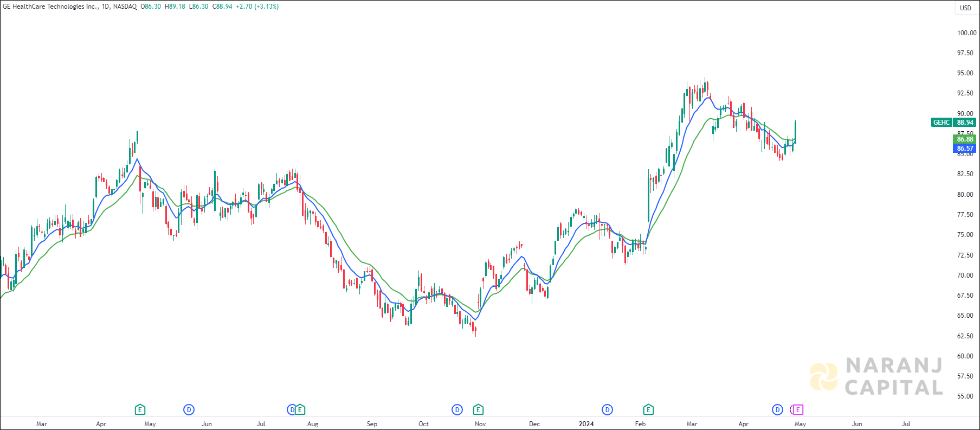The height and width of the screenshot is (430, 980).
Task: Click the dividend marker after the 2024 label
Action: 608,409
